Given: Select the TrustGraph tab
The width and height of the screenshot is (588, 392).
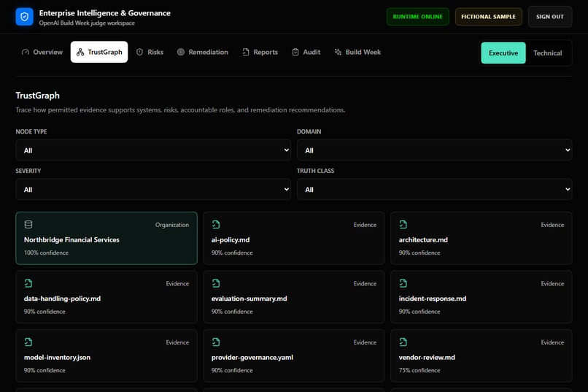Looking at the screenshot, I should 99,52.
